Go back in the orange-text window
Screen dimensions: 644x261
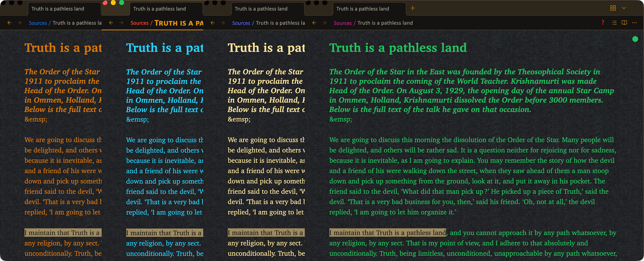9,23
